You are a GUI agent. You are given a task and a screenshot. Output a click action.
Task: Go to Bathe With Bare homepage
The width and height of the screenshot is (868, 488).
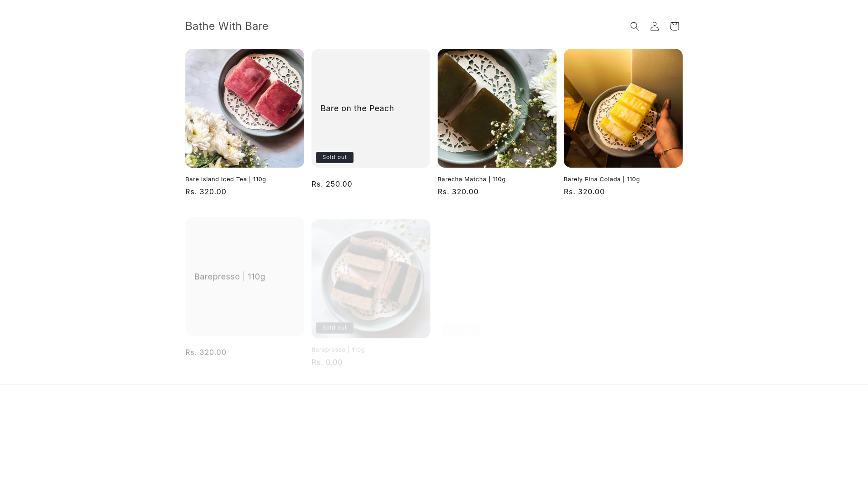[226, 26]
